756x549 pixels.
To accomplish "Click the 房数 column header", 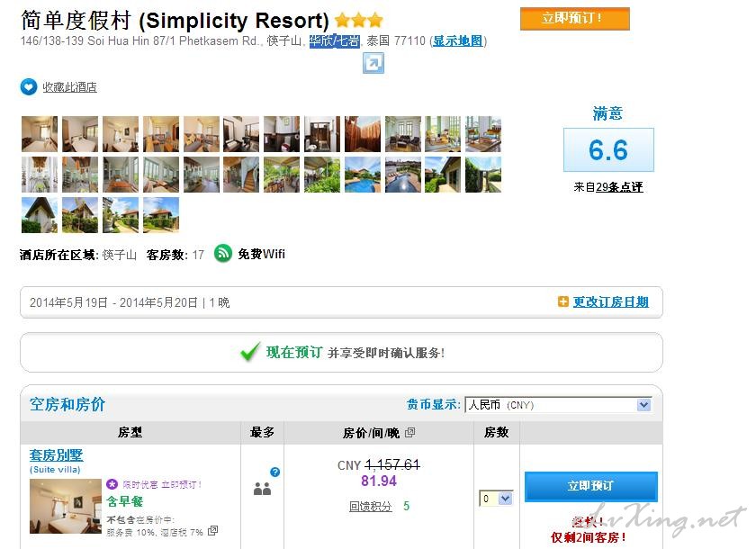I will tap(496, 432).
